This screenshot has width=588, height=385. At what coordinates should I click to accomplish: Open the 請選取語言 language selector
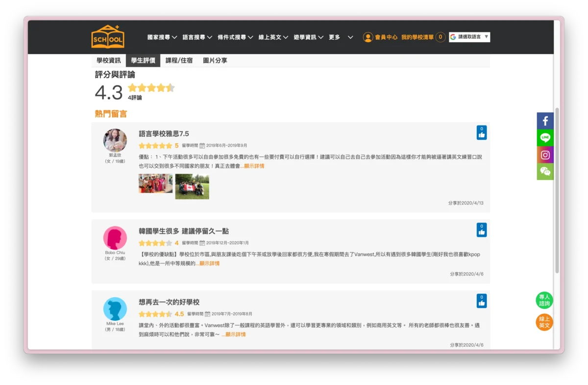tap(469, 37)
